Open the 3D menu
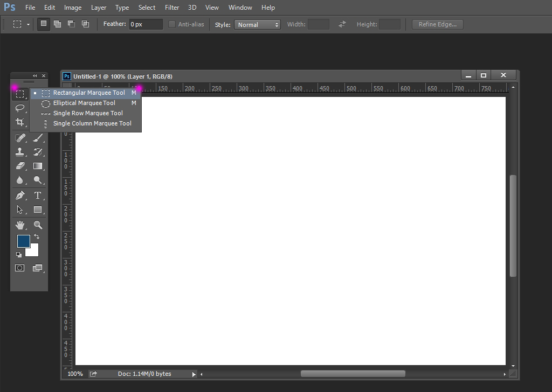 pos(192,8)
